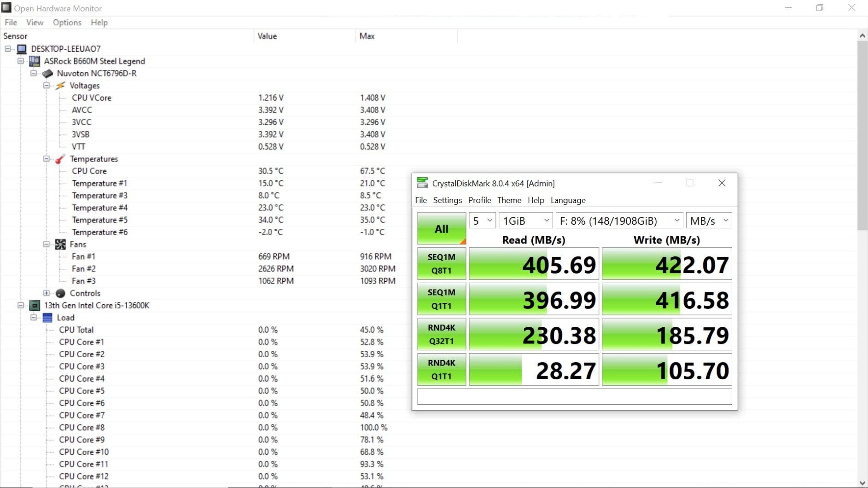Viewport: 868px width, 488px height.
Task: Open the test count dropdown showing 5
Action: click(x=482, y=221)
